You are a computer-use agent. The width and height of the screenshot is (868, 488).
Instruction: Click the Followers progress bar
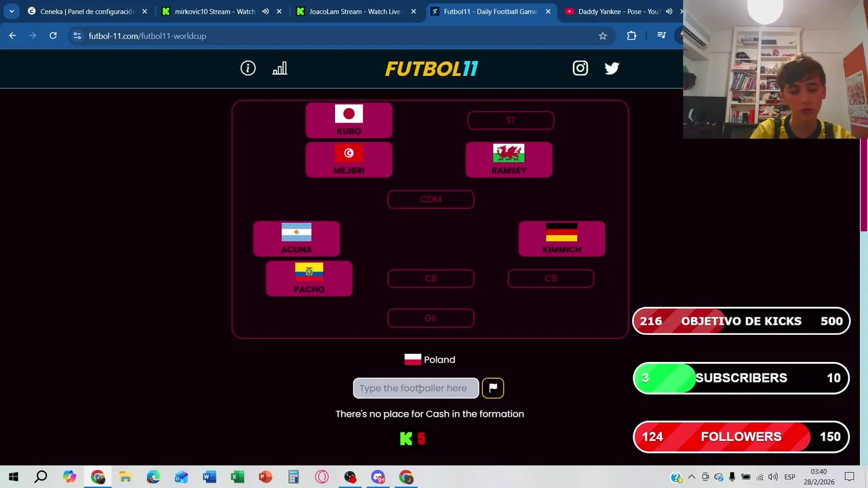pyautogui.click(x=741, y=437)
